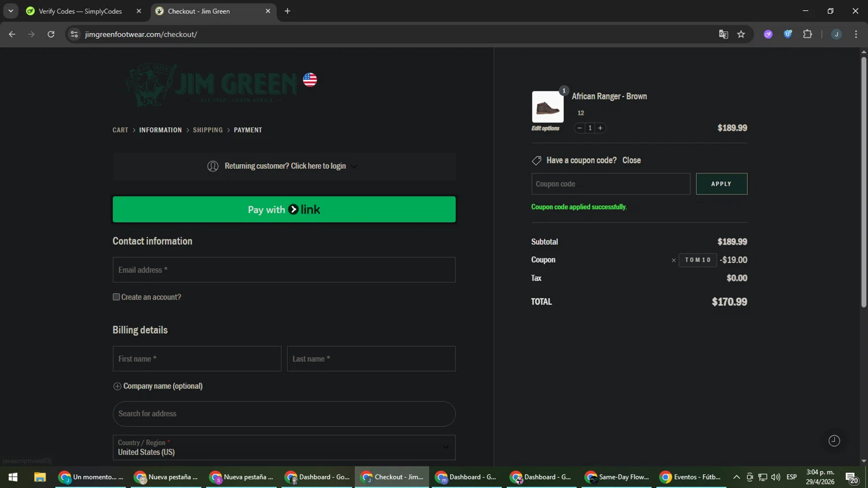This screenshot has width=868, height=488.
Task: Select the INFORMATION breadcrumb step
Action: click(160, 130)
